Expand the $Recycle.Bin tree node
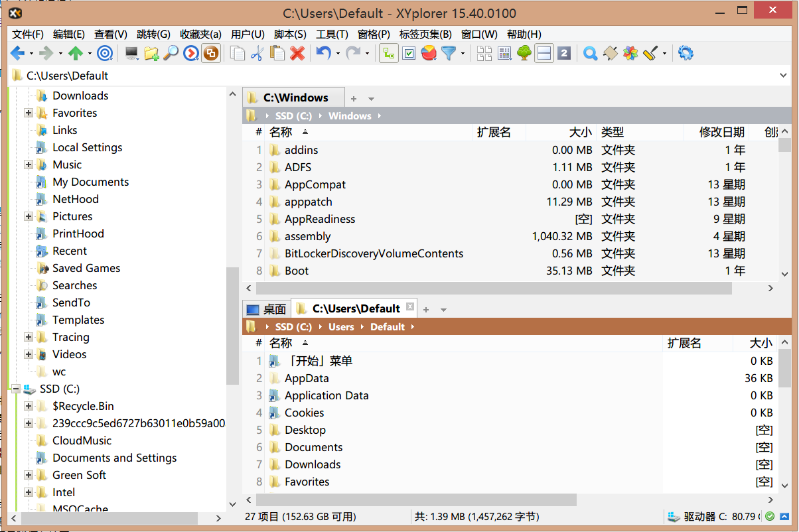 tap(29, 407)
